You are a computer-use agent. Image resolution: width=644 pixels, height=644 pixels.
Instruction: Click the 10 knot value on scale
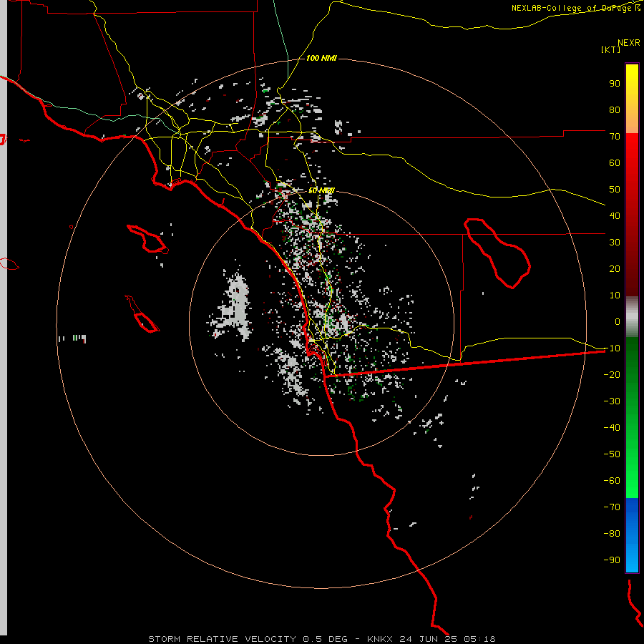615,296
